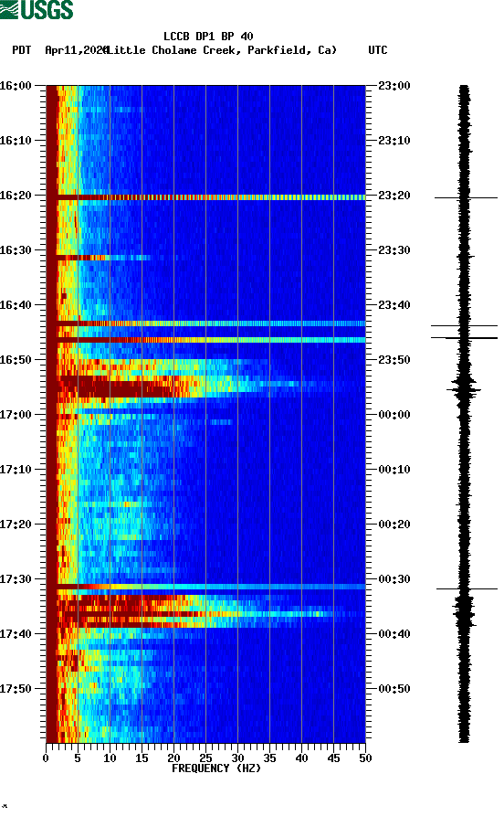The width and height of the screenshot is (504, 816).
Task: Click the '5' frequency axis tick label
Action: pyautogui.click(x=78, y=758)
